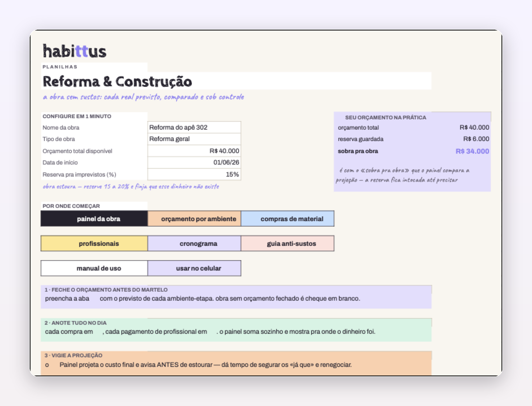532x406 pixels.
Task: Click the Data de início label
Action: point(60,162)
